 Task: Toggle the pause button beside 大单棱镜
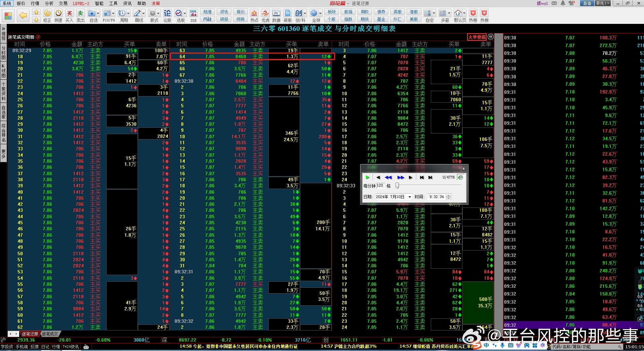491,37
